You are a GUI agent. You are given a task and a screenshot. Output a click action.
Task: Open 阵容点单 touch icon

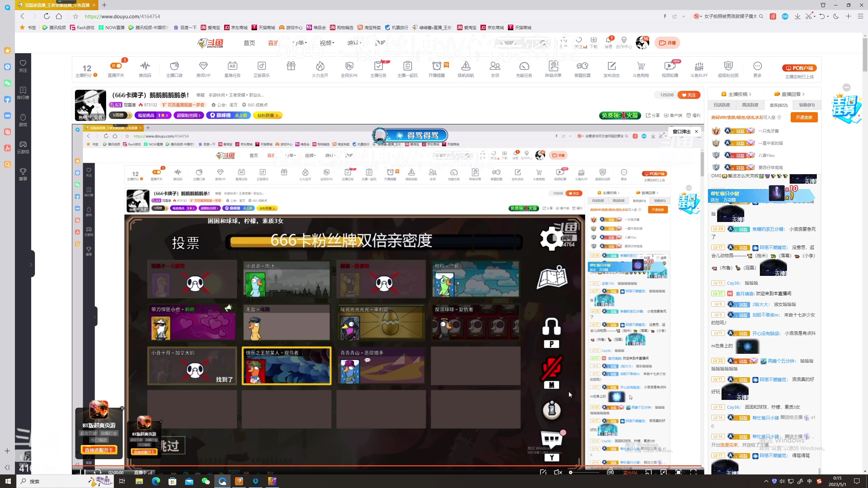coord(553,66)
